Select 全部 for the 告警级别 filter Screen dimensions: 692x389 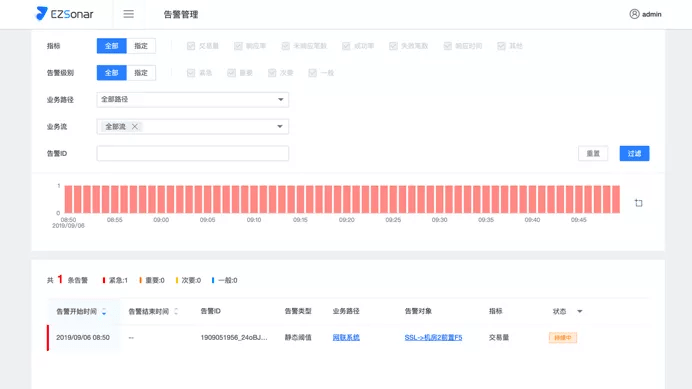pyautogui.click(x=112, y=73)
